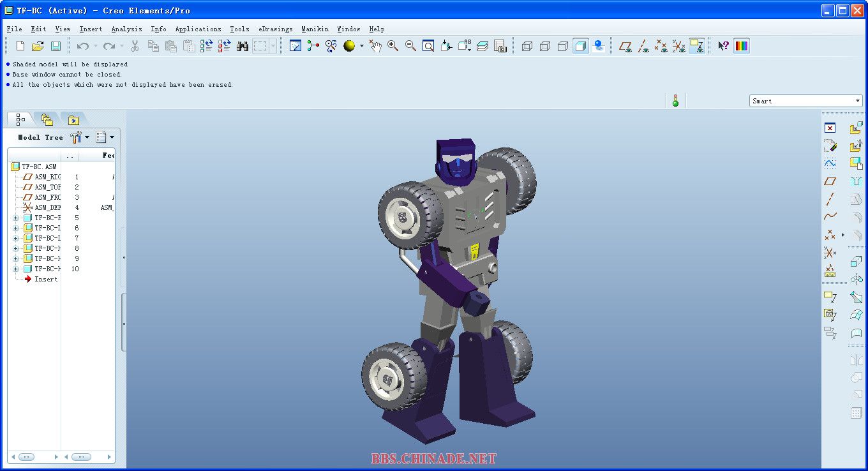The height and width of the screenshot is (471, 868).
Task: Expand the row 5 TF-BC component
Action: click(x=15, y=218)
